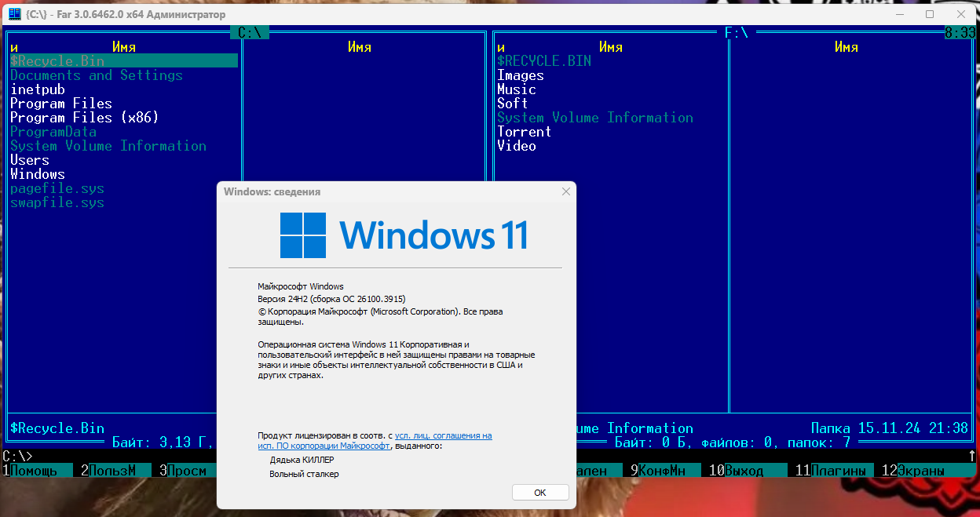Select the swapfile.sys file

pos(57,202)
